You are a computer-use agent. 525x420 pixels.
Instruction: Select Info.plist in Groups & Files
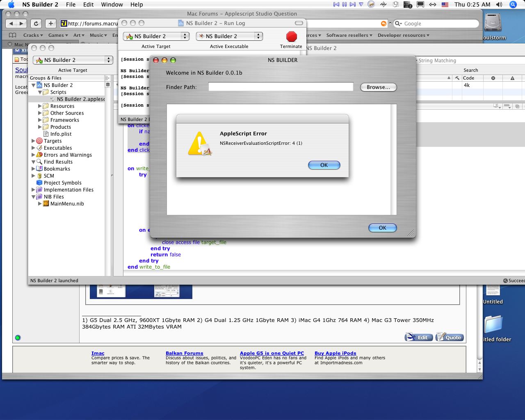pyautogui.click(x=61, y=134)
